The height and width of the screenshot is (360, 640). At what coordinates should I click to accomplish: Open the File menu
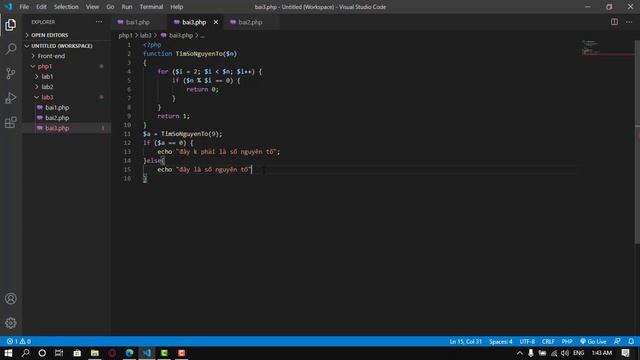pyautogui.click(x=24, y=7)
